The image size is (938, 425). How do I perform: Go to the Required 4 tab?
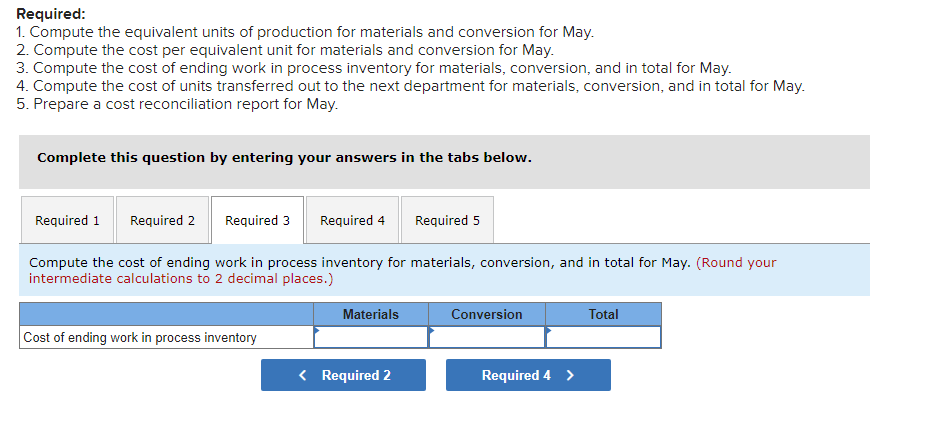352,220
